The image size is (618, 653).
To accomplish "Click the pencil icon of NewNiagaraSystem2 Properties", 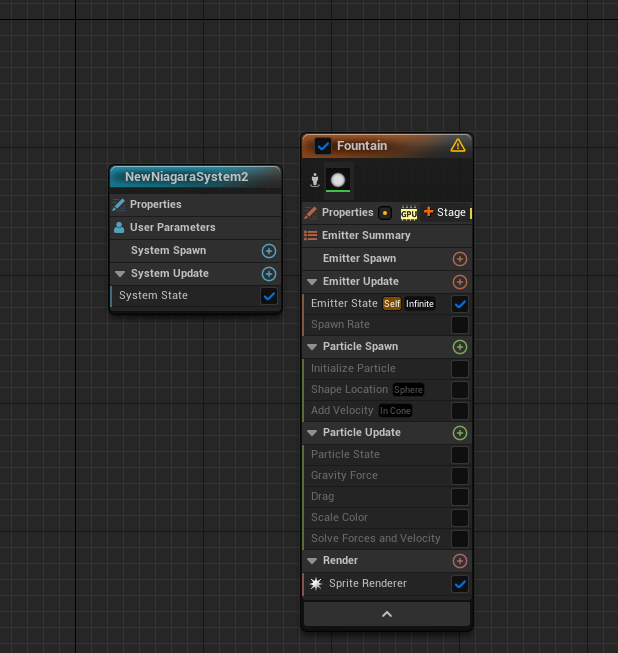I will (x=119, y=204).
